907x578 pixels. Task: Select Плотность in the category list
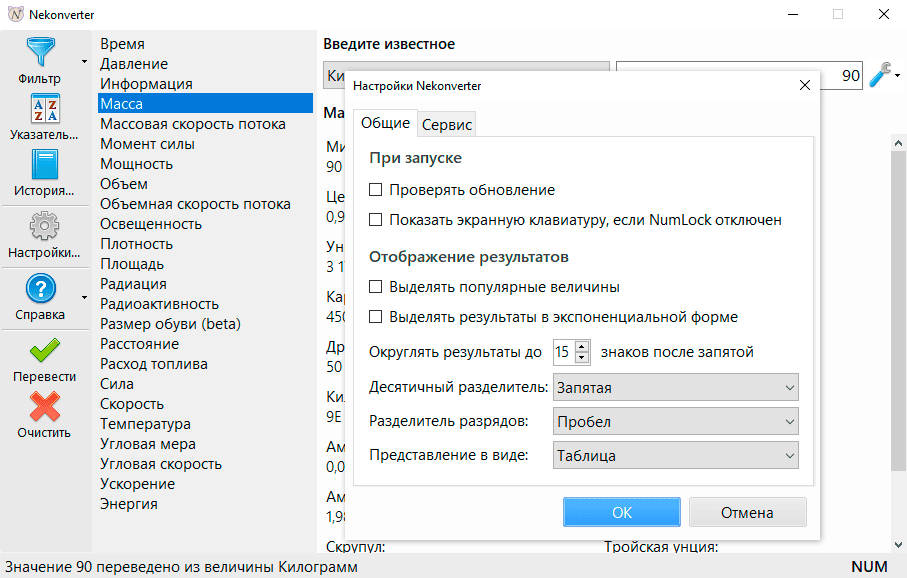click(137, 244)
